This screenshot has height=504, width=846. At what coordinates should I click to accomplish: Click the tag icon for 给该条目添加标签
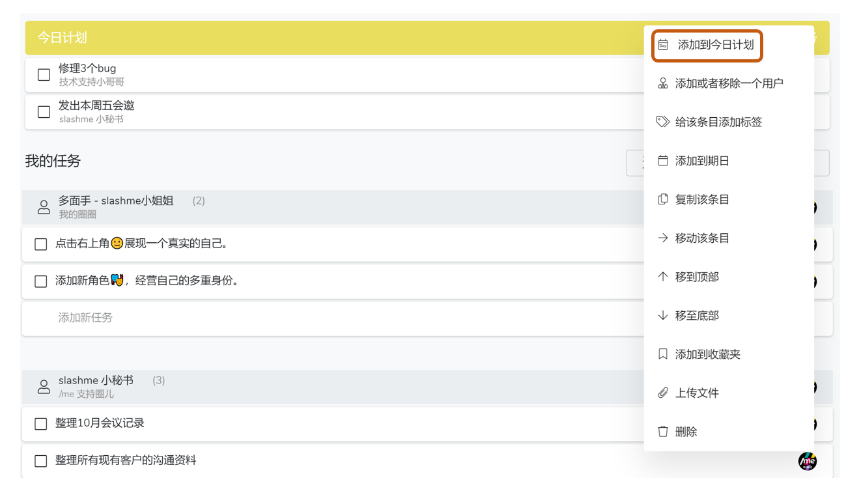pos(663,122)
